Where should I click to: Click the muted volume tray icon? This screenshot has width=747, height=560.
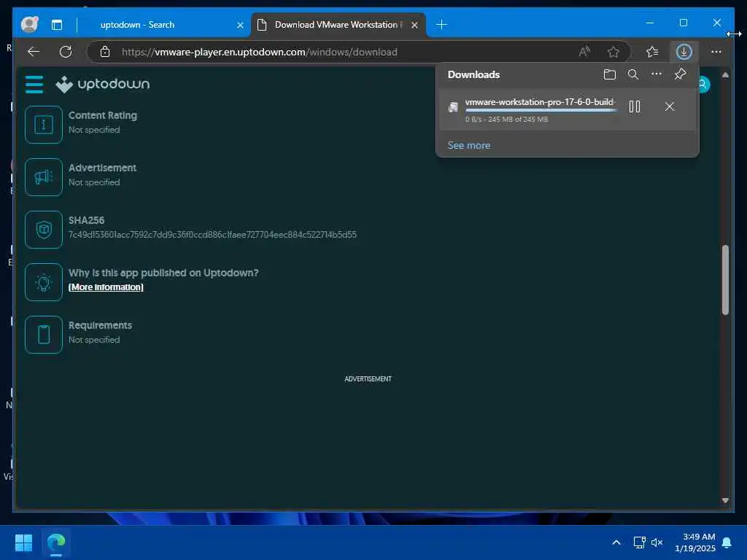click(657, 542)
